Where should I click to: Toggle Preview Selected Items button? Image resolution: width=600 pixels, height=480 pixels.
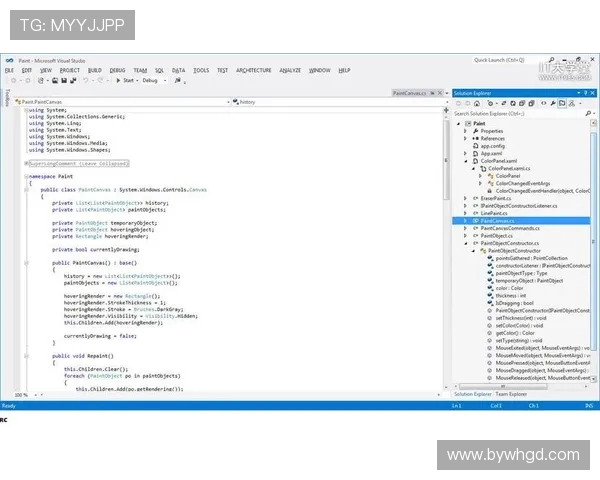coord(562,103)
